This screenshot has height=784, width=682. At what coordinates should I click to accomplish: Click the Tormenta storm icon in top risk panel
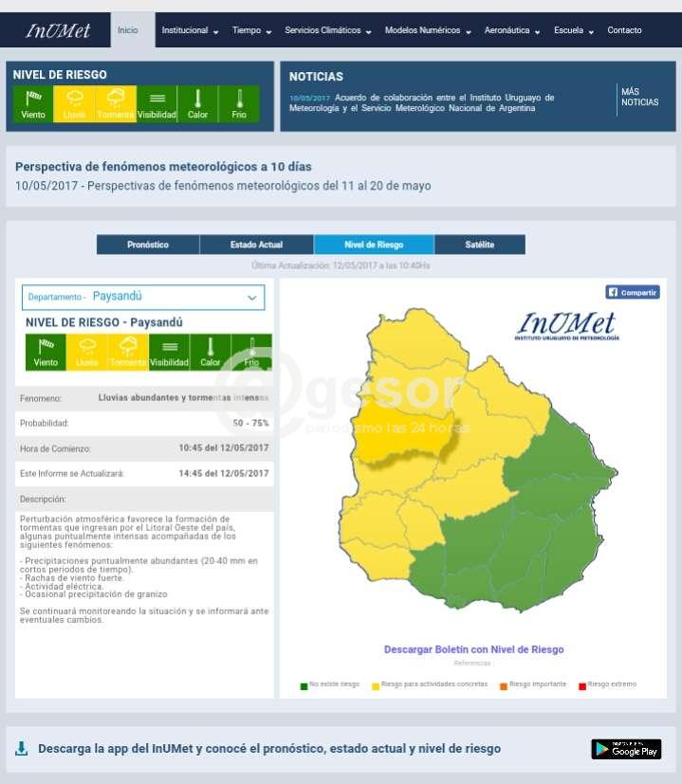click(116, 103)
